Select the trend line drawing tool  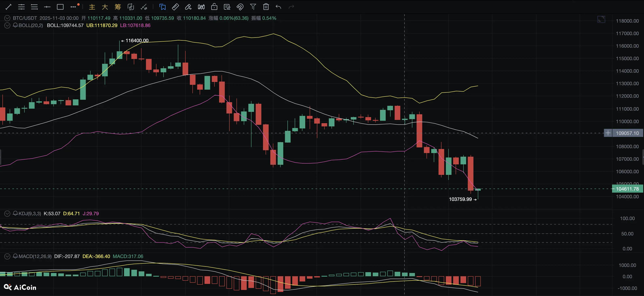pos(8,7)
